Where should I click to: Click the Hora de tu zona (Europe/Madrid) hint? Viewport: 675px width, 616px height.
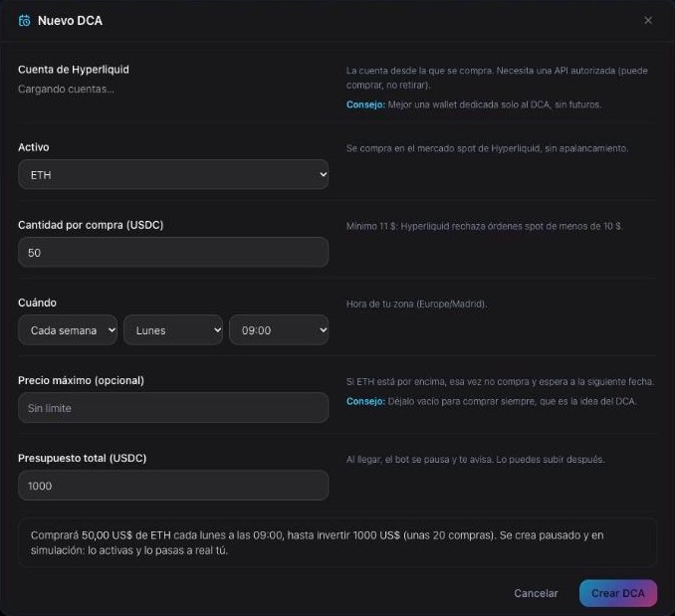[x=417, y=305]
